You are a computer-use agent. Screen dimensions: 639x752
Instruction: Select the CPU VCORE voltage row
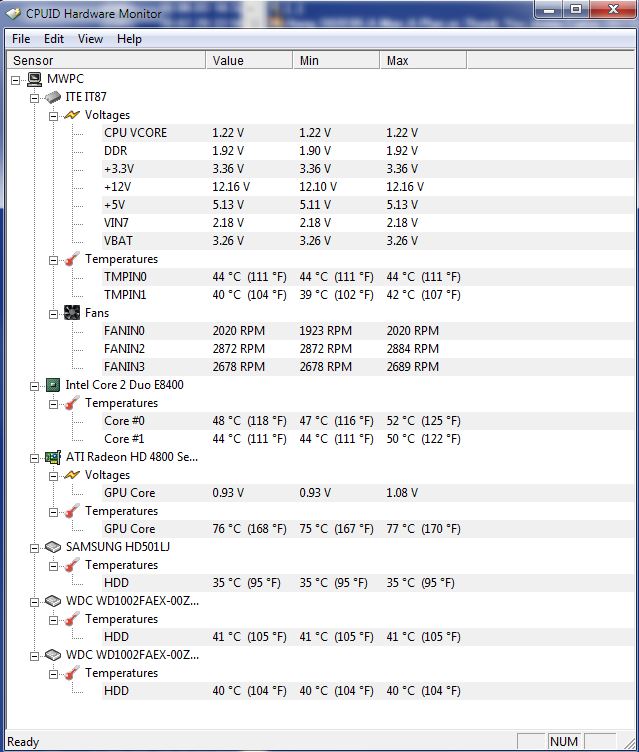point(135,133)
